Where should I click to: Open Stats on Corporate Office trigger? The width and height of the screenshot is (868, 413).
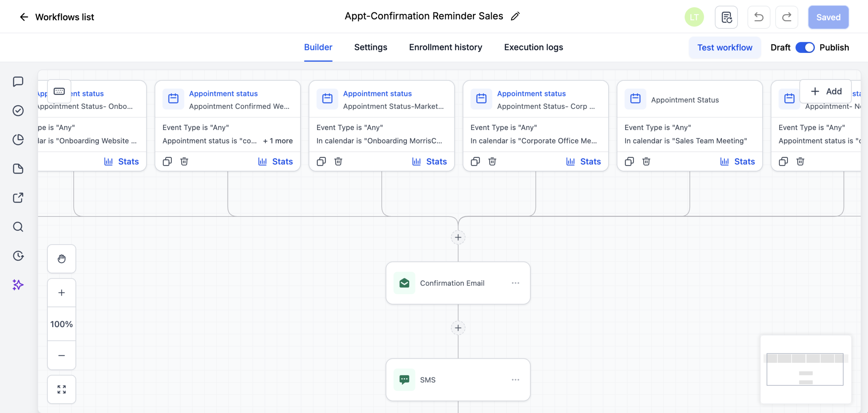click(583, 162)
